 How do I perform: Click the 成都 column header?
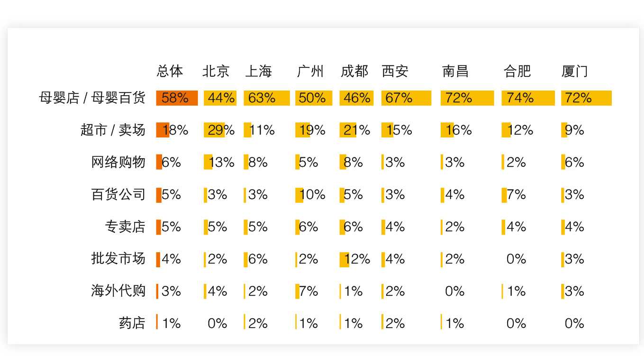pos(354,71)
